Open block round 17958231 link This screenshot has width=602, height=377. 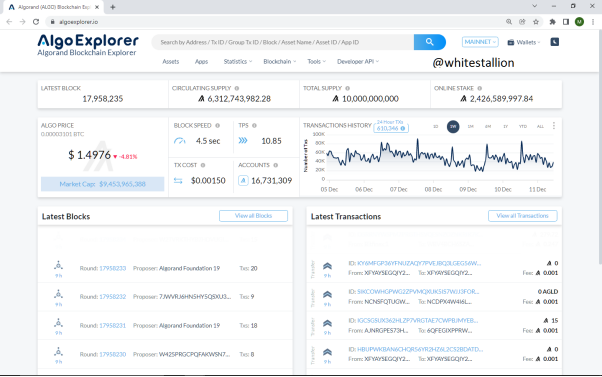[112, 326]
